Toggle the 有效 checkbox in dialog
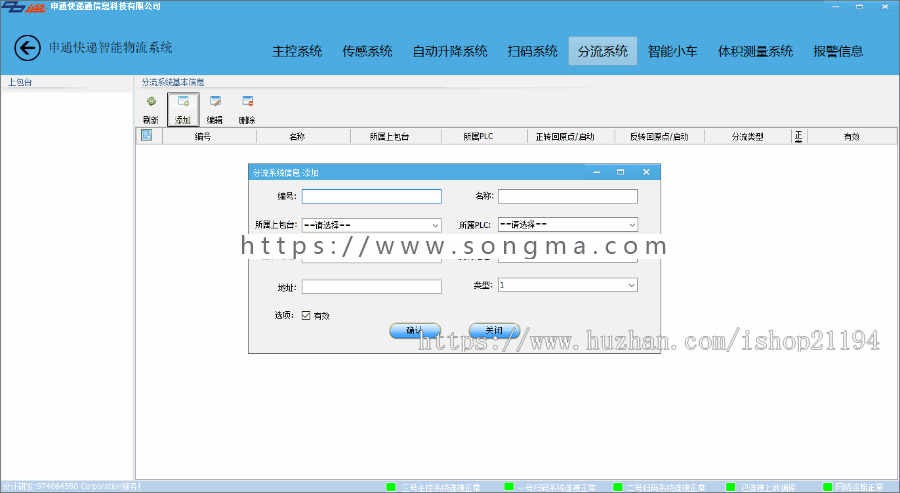Screen dimensions: 900x493 [x=306, y=315]
